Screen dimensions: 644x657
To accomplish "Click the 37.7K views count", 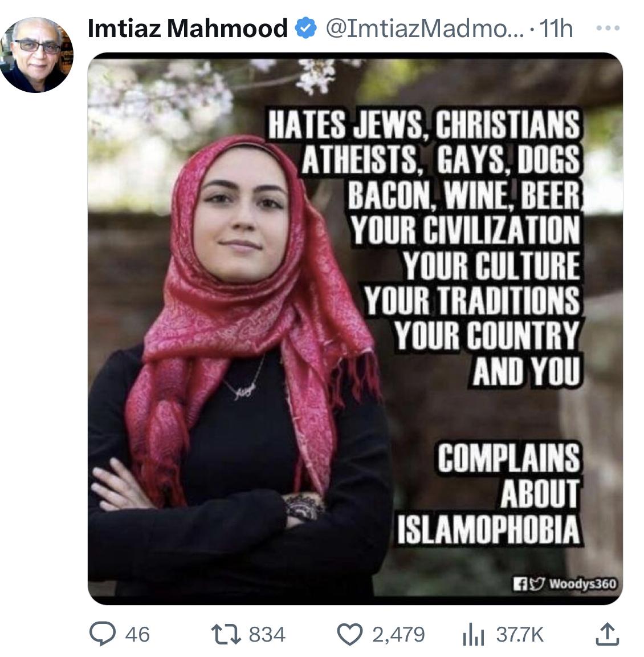I will pyautogui.click(x=520, y=634).
